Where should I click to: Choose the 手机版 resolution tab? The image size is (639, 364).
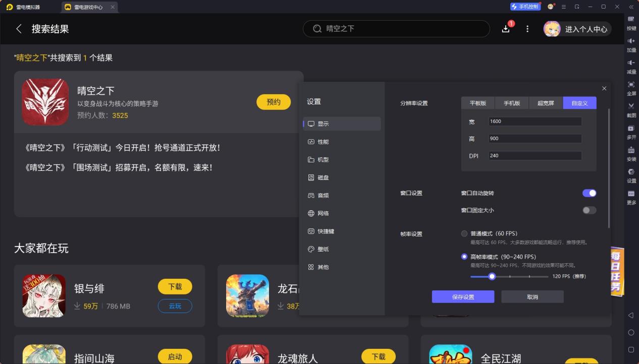click(x=512, y=103)
